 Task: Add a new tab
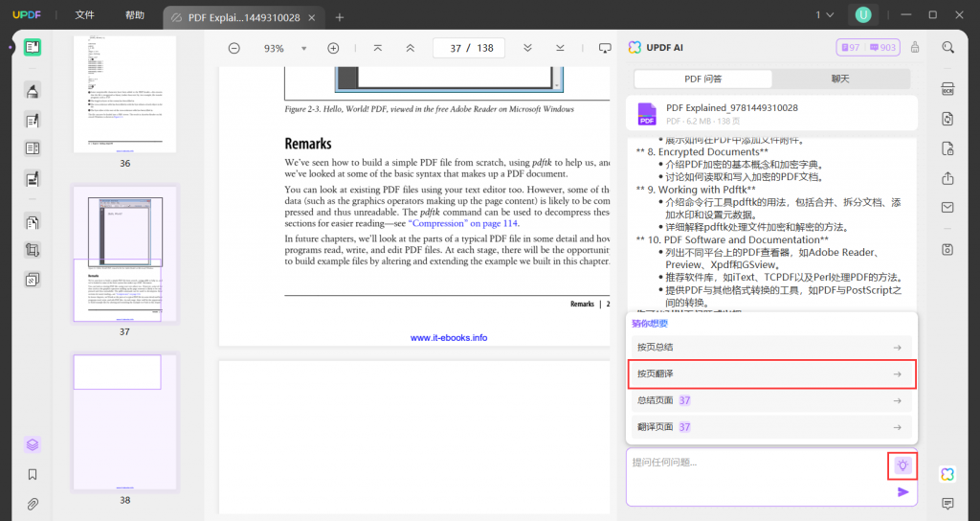340,17
